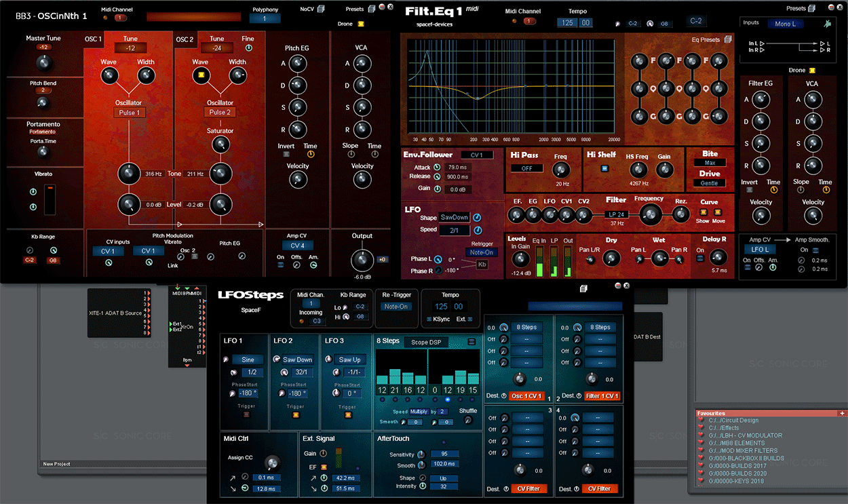Toggle Pitch EG Invert switch in BB3

point(286,154)
